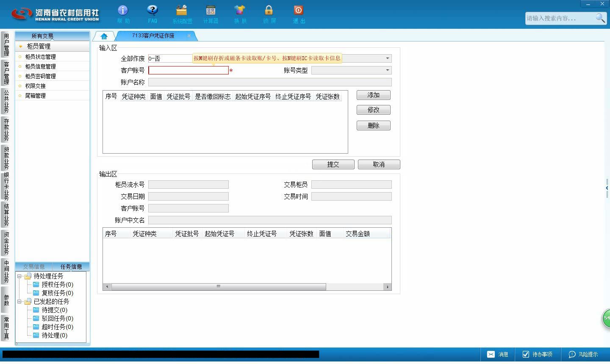Open the 客户管理 side tab

click(6, 73)
